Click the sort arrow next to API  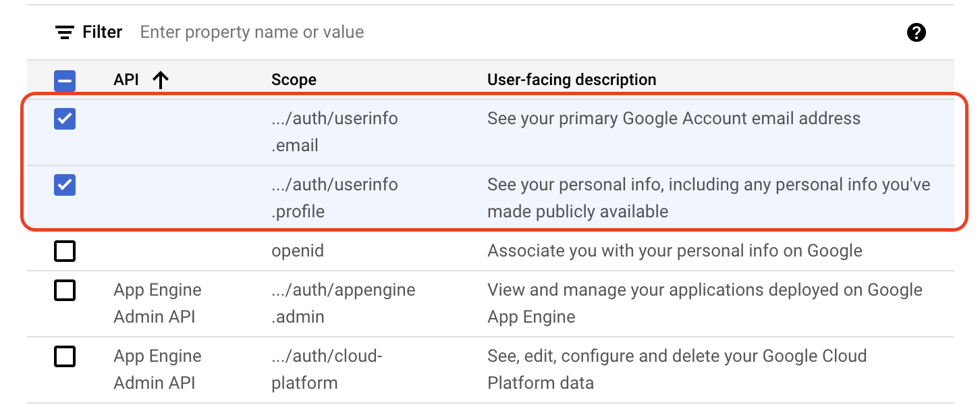(x=161, y=79)
